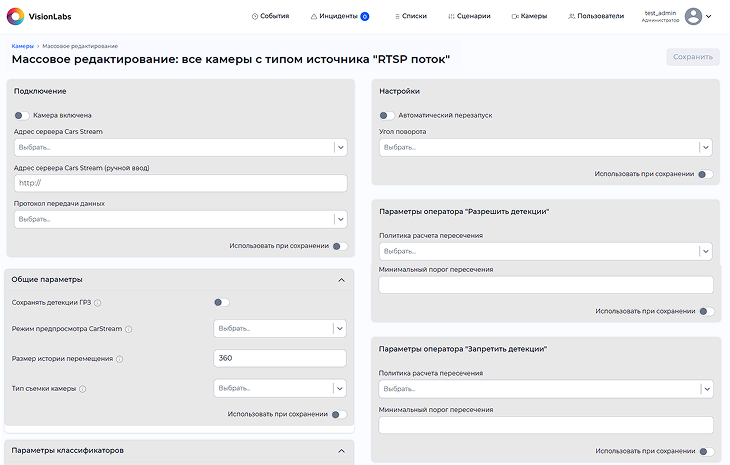
Task: Open the Адрес сервера Cars Stream dropdown
Action: point(181,148)
